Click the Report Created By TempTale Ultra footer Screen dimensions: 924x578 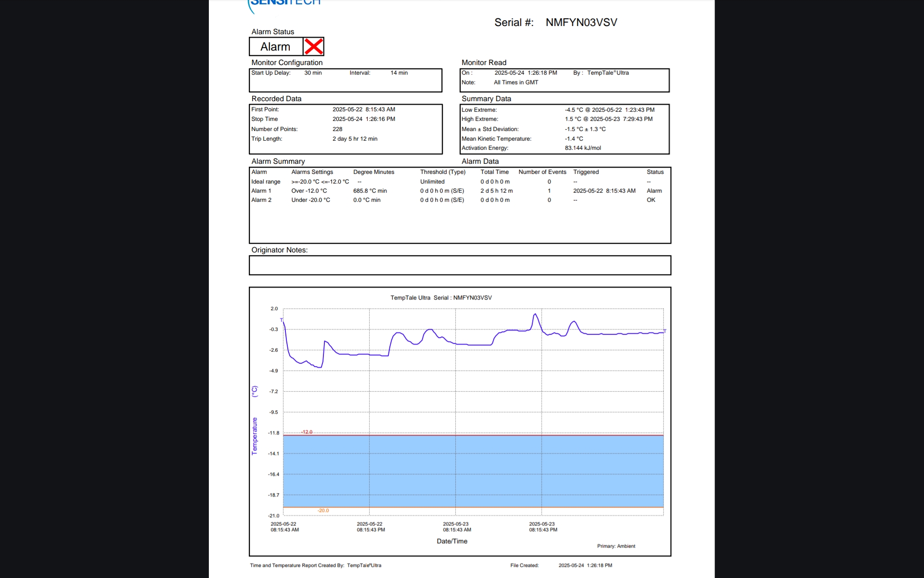pyautogui.click(x=316, y=565)
